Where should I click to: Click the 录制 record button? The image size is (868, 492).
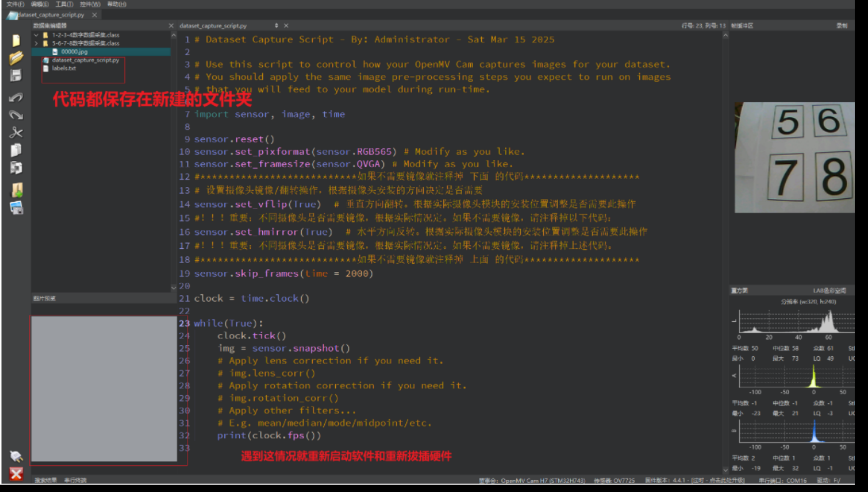coord(841,26)
